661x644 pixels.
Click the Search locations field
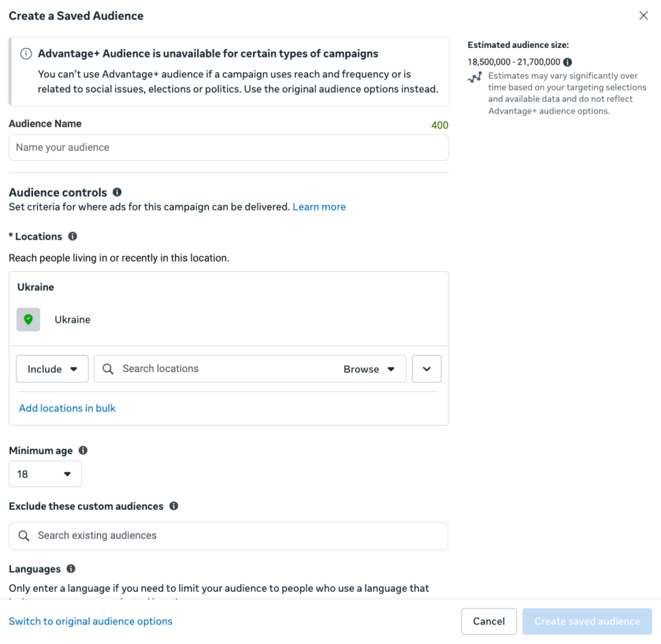(x=219, y=369)
